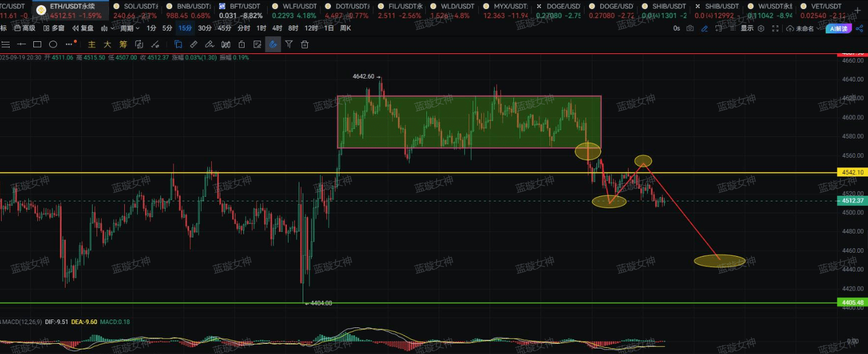Viewport: 868px width, 354px height.
Task: Select the 45分 timeframe
Action: point(224,28)
